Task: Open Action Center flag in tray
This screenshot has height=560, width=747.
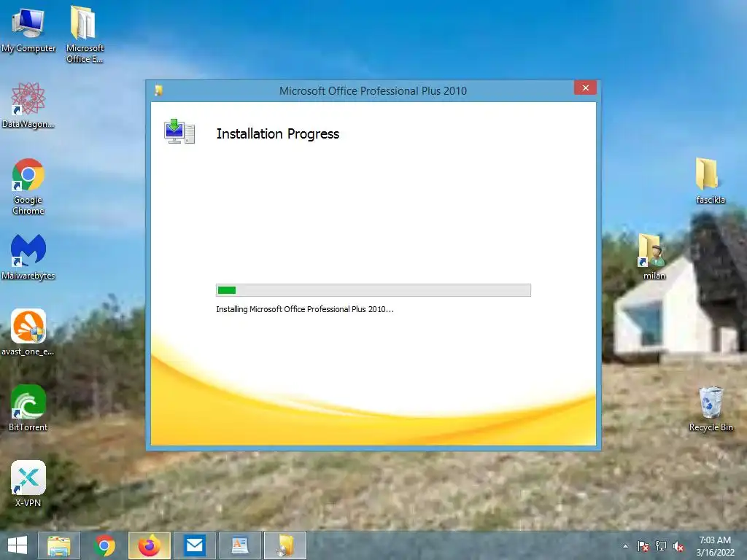Action: [643, 546]
